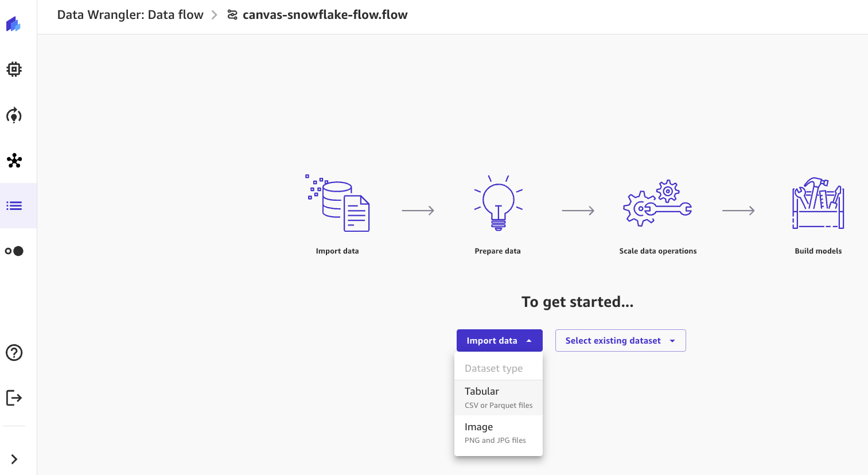The image size is (868, 475).
Task: Choose Tabular dataset type option
Action: tap(499, 398)
